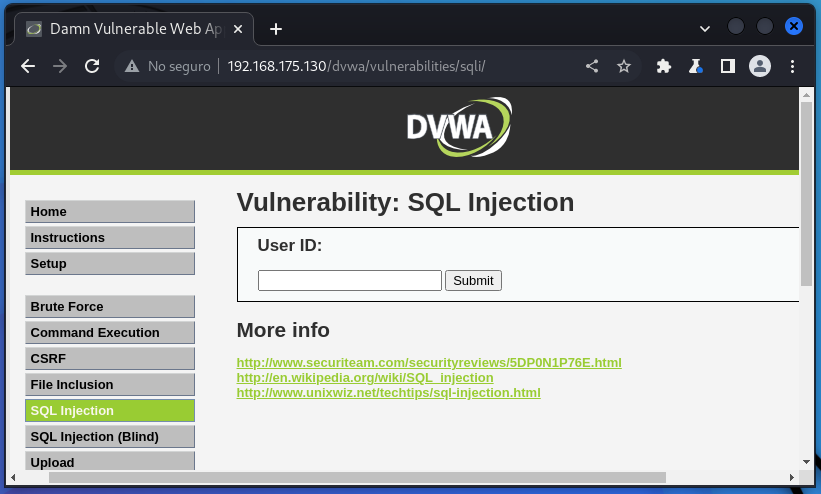Select the Damn Vulnerable Web App tab
Screen dimensions: 821x494
[x=134, y=29]
